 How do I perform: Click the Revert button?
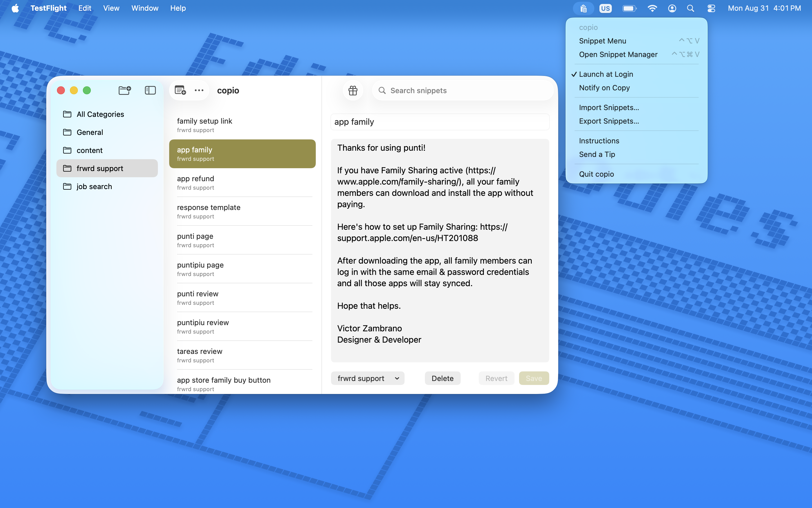496,378
